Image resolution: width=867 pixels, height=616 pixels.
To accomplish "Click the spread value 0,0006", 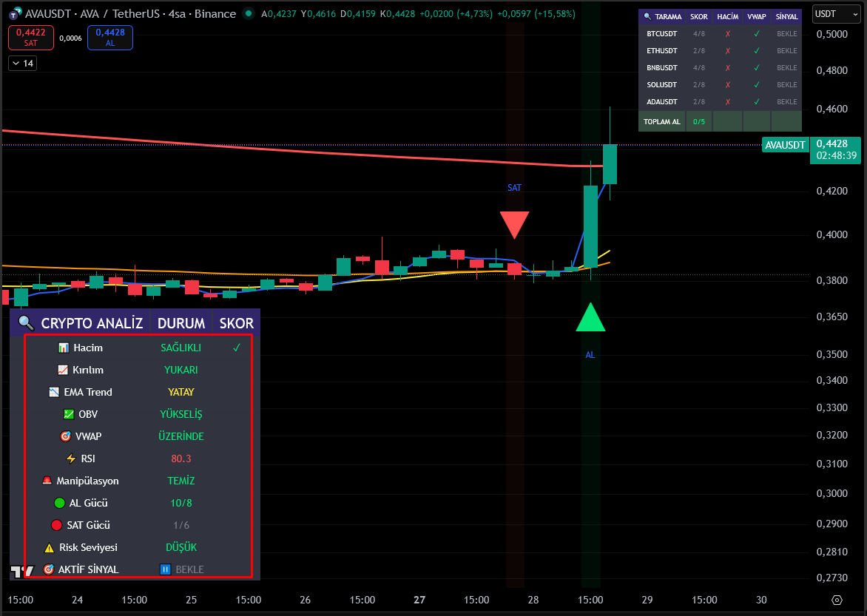I will [x=70, y=38].
